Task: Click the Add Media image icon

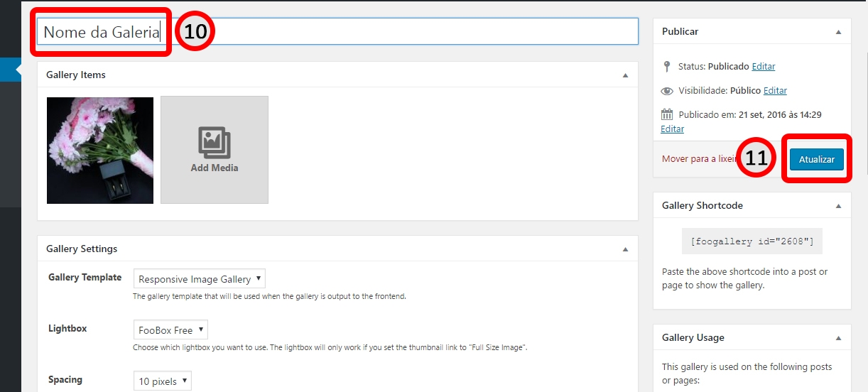Action: [214, 143]
